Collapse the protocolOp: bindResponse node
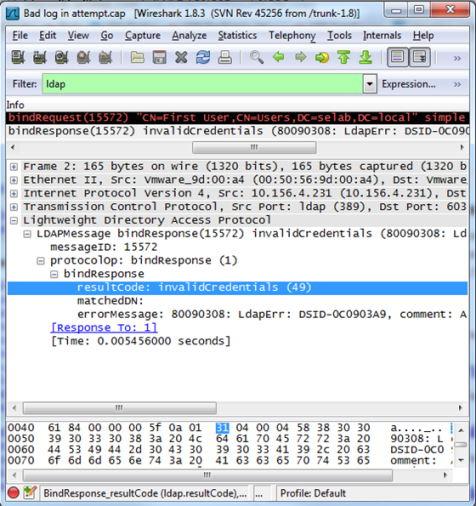The height and width of the screenshot is (506, 476). click(41, 261)
